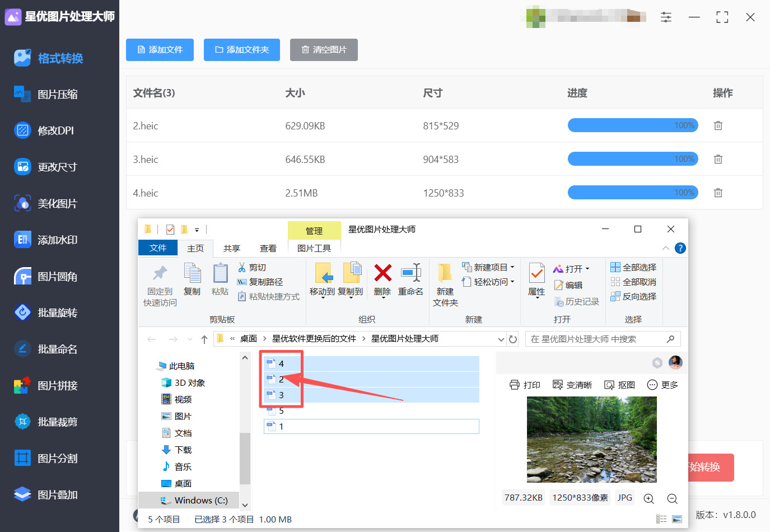Open the 批量旋转 sidebar tool
Viewport: 770px width, 532px height.
tap(46, 312)
